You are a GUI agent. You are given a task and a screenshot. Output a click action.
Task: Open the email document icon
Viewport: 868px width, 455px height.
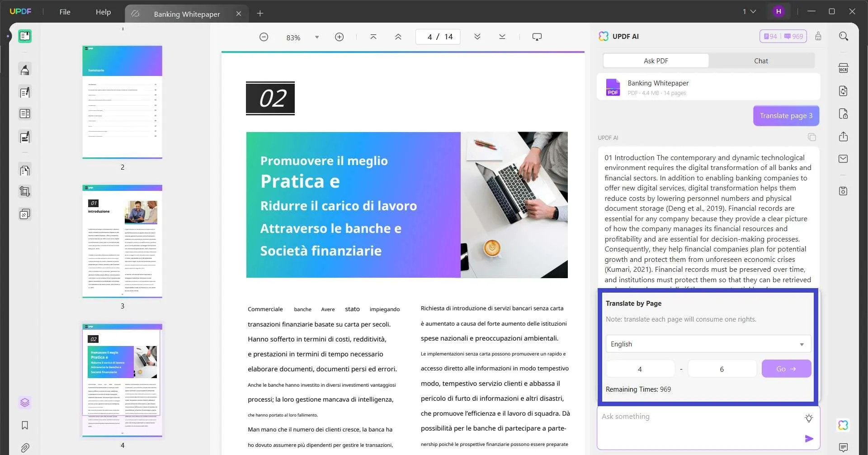(844, 159)
